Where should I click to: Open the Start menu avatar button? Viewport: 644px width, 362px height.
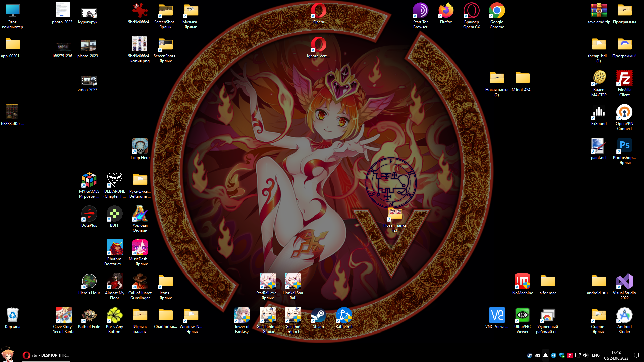pyautogui.click(x=7, y=355)
